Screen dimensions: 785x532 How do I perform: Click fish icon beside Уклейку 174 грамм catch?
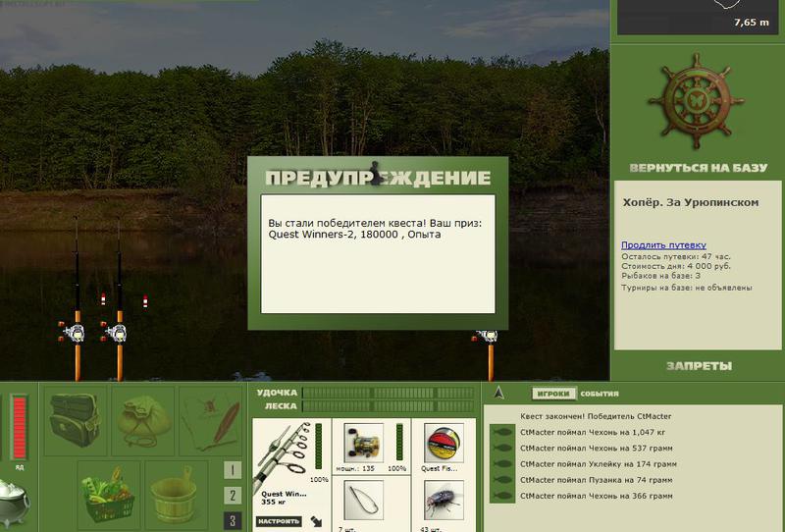click(x=502, y=464)
